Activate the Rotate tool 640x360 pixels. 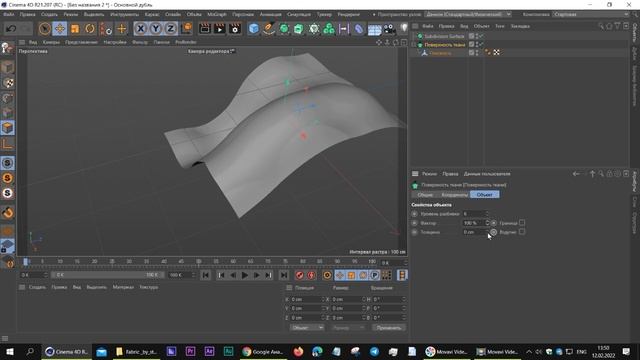click(x=90, y=29)
